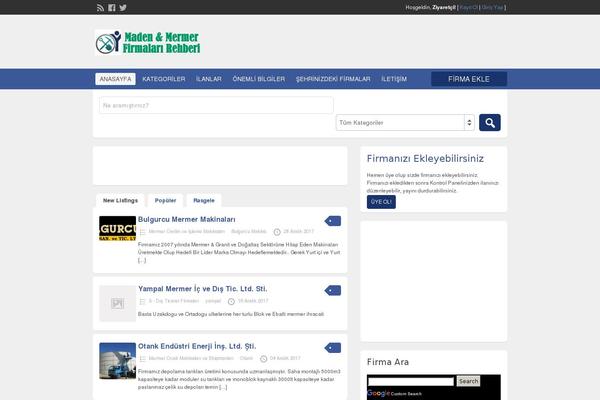Image resolution: width=600 pixels, height=400 pixels.
Task: Select the New Listings tab
Action: pos(120,201)
